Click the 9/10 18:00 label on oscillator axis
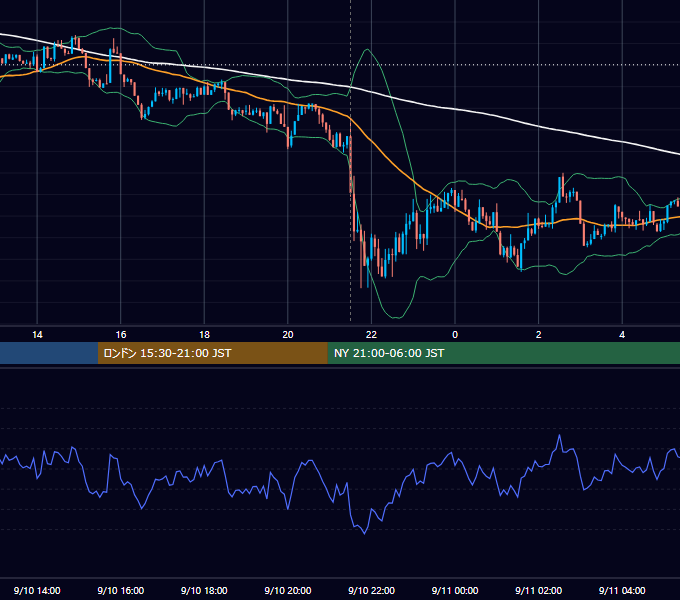This screenshot has width=680, height=600. coord(204,590)
